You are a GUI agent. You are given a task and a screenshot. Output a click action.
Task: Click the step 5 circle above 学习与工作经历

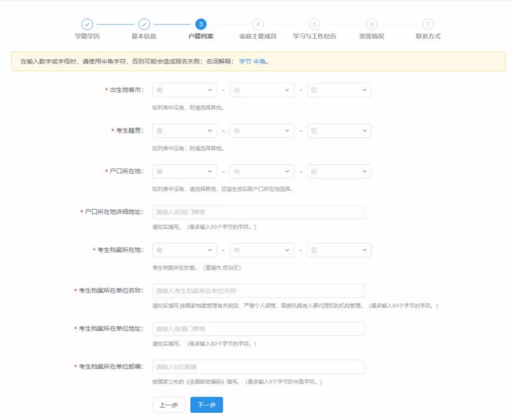coord(314,24)
